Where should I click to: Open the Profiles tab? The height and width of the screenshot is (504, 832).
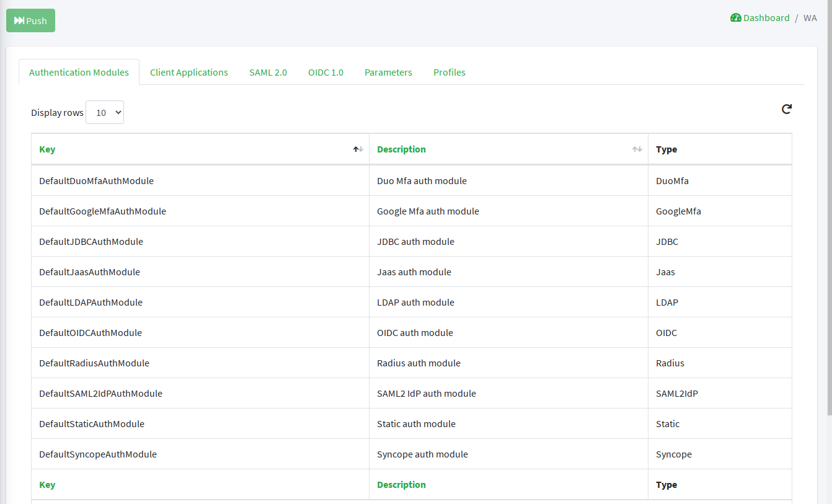[x=449, y=73]
